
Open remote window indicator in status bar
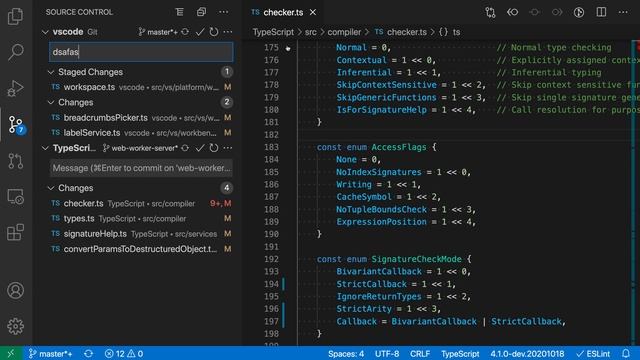point(11,353)
